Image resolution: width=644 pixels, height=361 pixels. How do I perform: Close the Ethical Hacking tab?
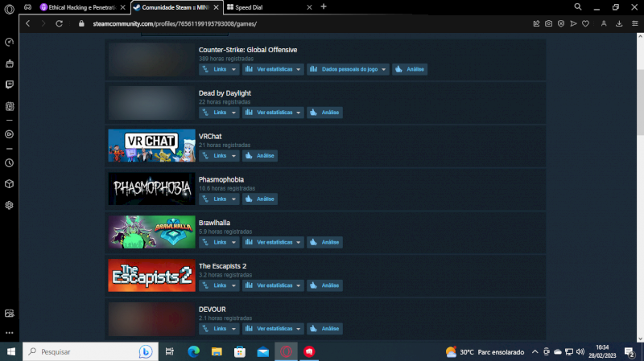click(123, 7)
